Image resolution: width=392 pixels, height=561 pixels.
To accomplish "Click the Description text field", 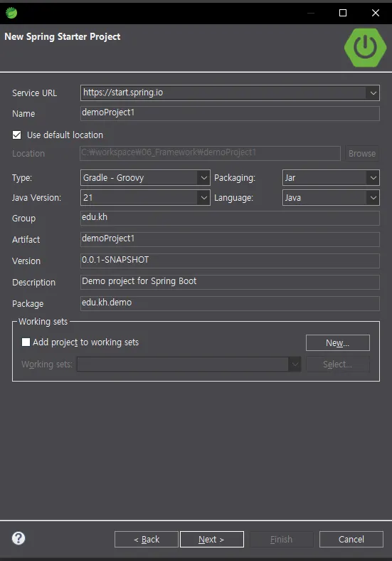I will click(x=230, y=283).
